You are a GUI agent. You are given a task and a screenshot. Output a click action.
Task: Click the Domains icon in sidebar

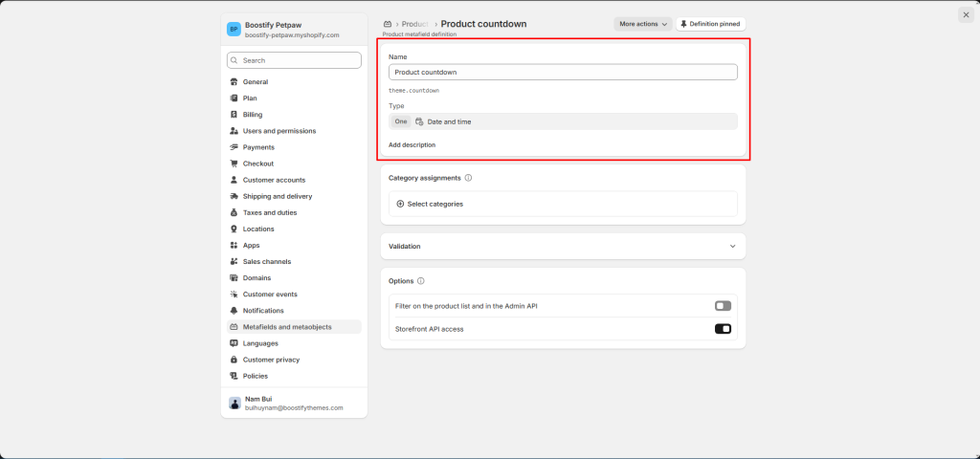234,277
